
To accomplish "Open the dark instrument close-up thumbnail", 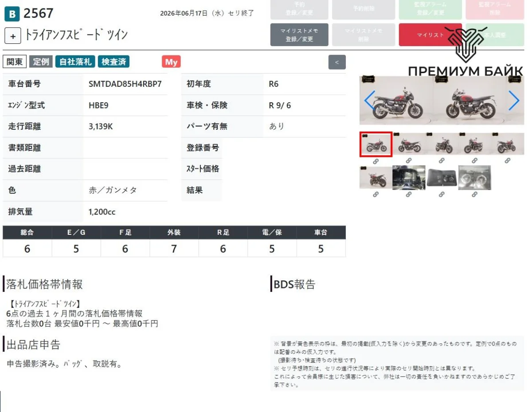I will tap(409, 178).
